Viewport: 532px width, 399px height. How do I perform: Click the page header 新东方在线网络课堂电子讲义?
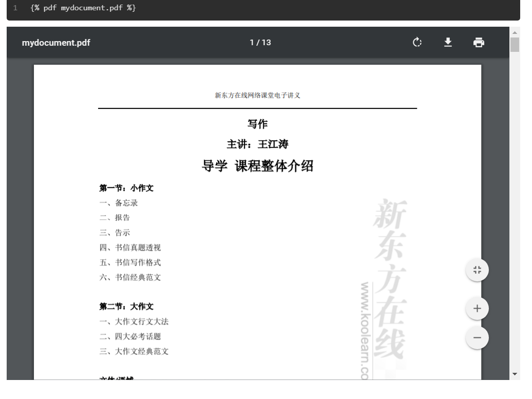257,96
